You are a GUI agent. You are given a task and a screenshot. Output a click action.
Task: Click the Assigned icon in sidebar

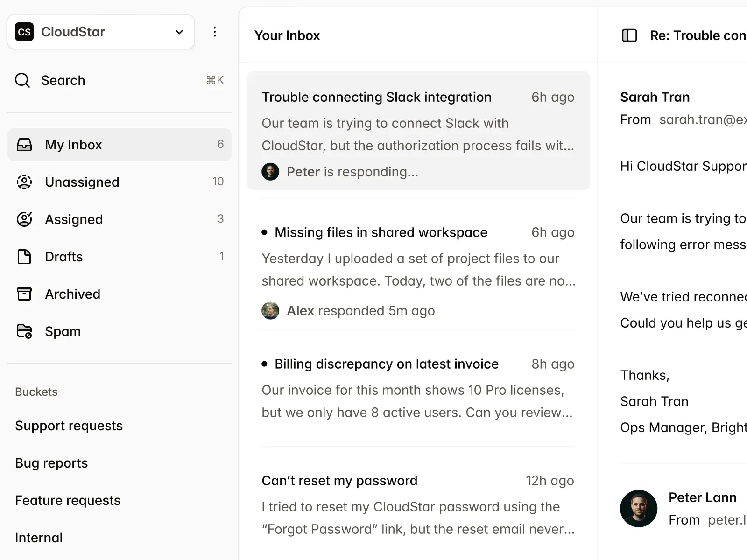[24, 219]
